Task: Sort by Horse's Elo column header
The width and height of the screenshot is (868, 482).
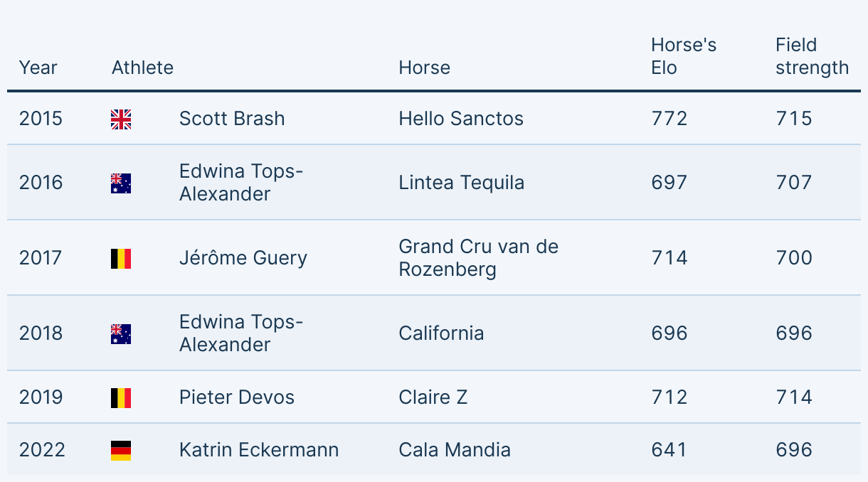Action: (684, 56)
